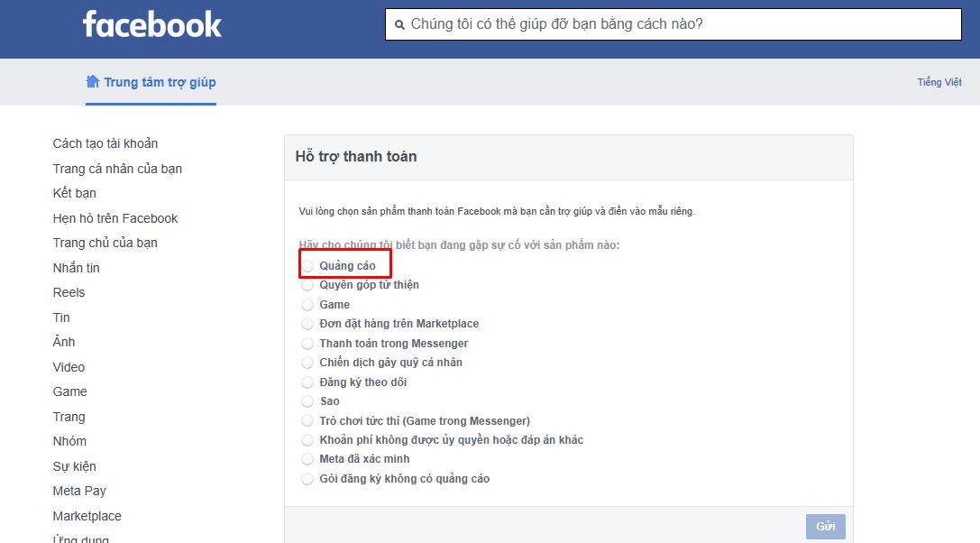Image resolution: width=980 pixels, height=543 pixels.
Task: Open Trang chủ của bạn link
Action: (x=105, y=243)
